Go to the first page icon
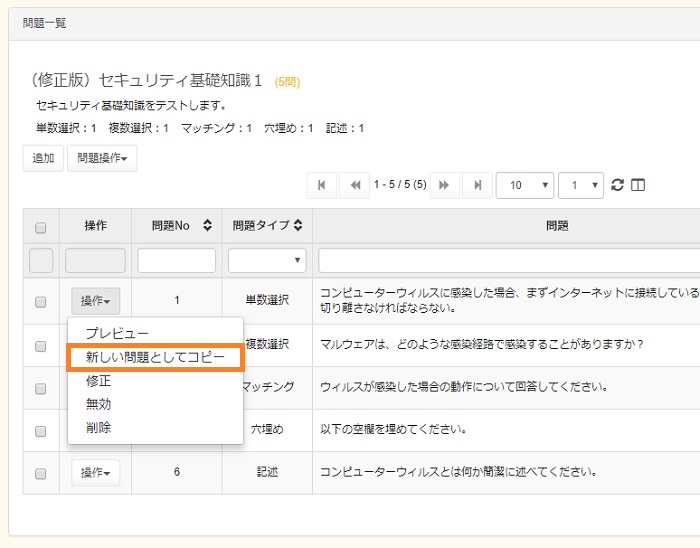Screen dimensions: 700x548 click(321, 185)
